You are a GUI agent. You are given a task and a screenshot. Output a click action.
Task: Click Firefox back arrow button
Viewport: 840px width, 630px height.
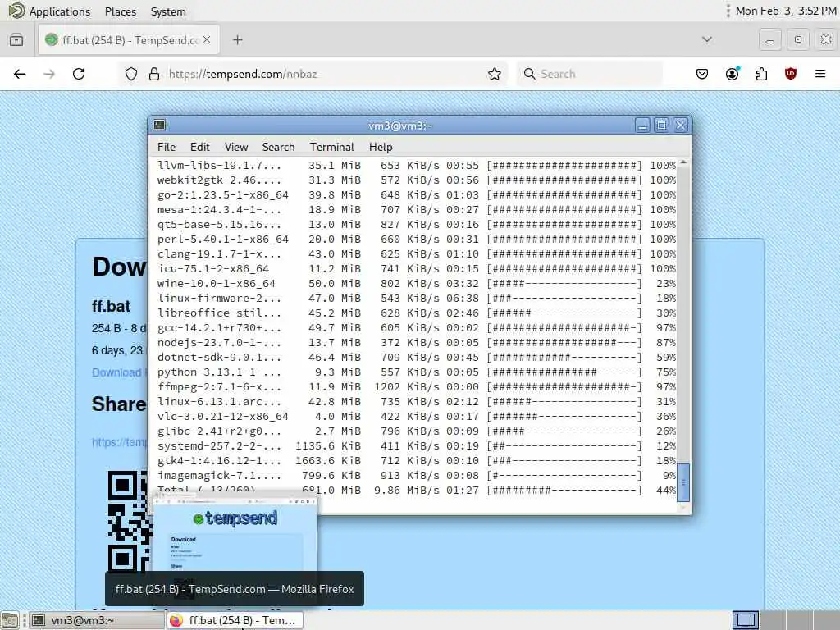point(20,74)
